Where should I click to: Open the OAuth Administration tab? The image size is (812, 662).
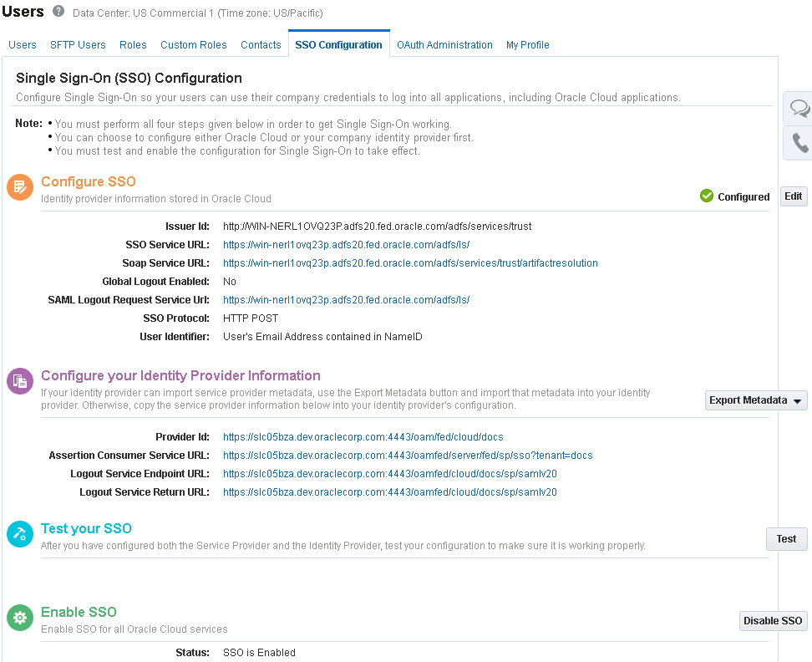[x=444, y=44]
